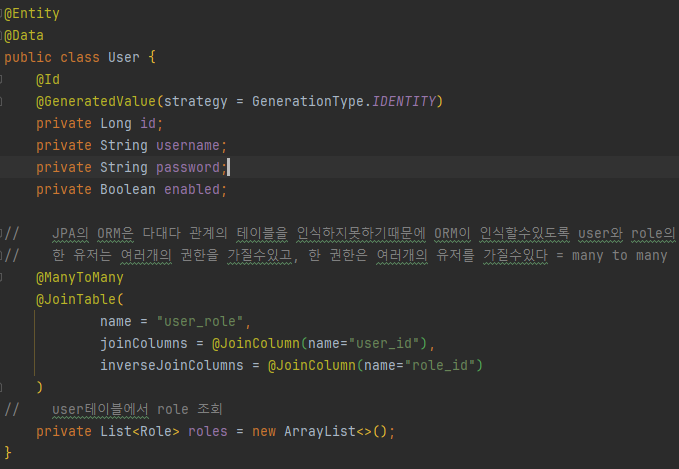Click the 'id' field name
The width and height of the screenshot is (679, 469).
click(x=148, y=123)
